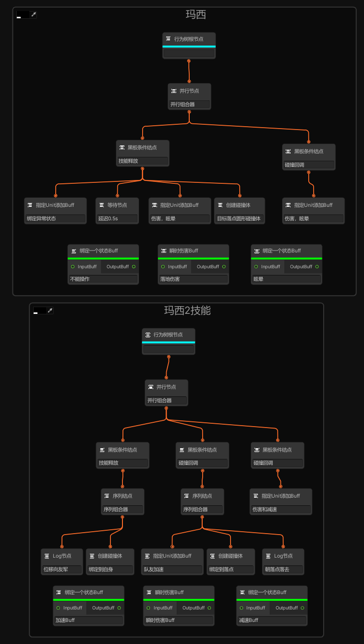
Task: Click the 减速Buff description field
Action: 272,620
